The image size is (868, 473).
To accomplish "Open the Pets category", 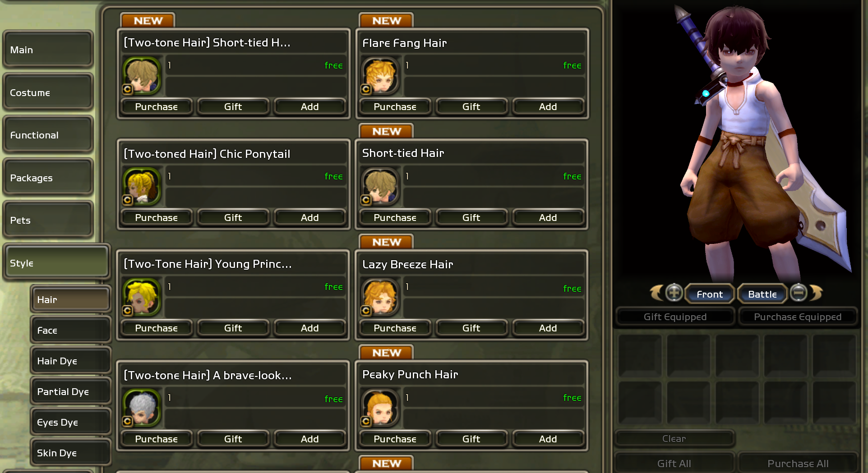I will click(x=48, y=220).
